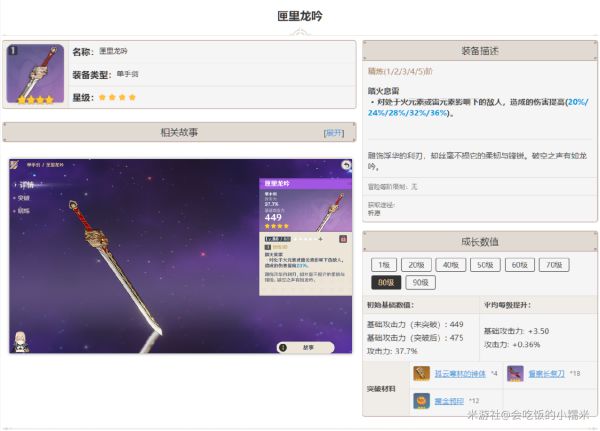Click the 攻击力: +0.36% growth value

pos(512,344)
